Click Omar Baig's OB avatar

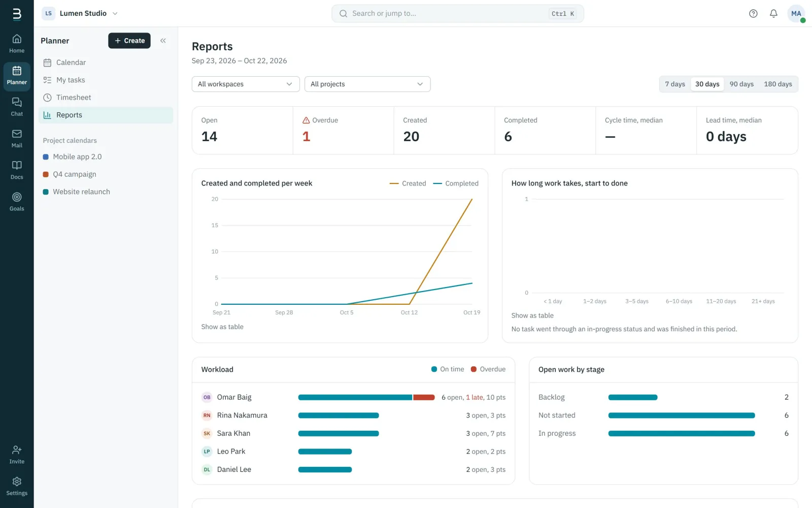coord(207,397)
